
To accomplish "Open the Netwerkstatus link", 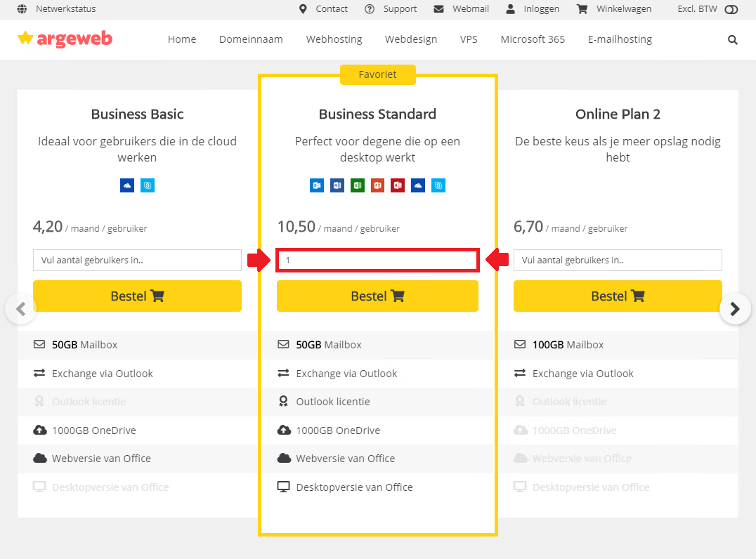I will coord(65,8).
